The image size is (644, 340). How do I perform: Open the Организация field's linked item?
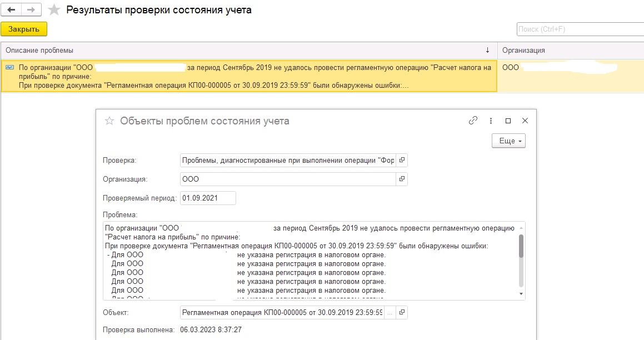coord(402,179)
